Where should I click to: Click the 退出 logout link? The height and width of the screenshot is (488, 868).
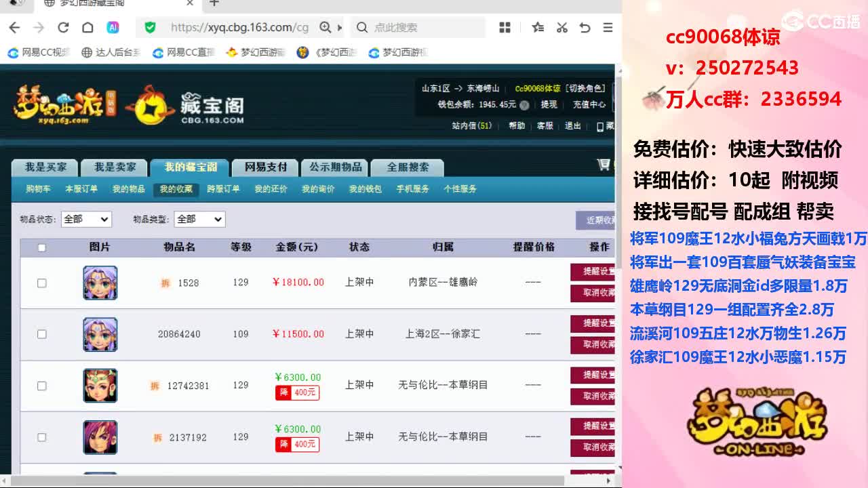click(573, 126)
